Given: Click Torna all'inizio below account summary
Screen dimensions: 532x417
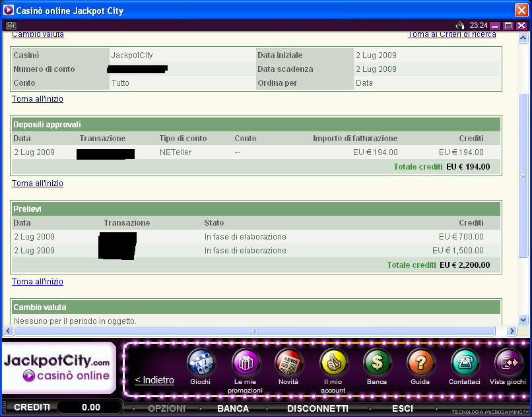Looking at the screenshot, I should coord(38,99).
